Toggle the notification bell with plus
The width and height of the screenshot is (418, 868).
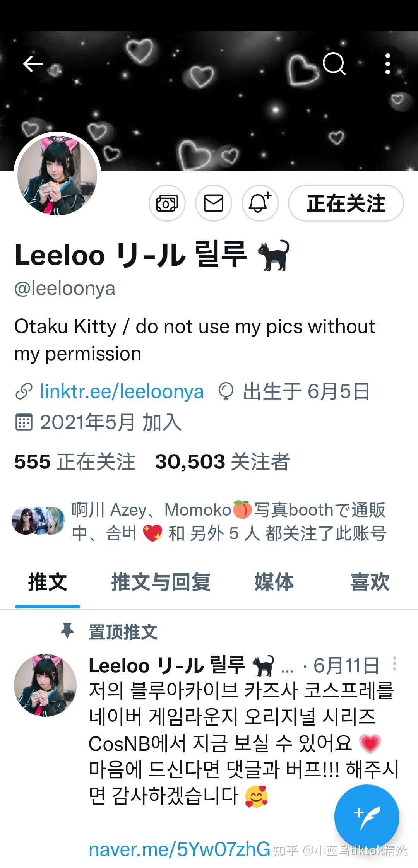[x=260, y=203]
